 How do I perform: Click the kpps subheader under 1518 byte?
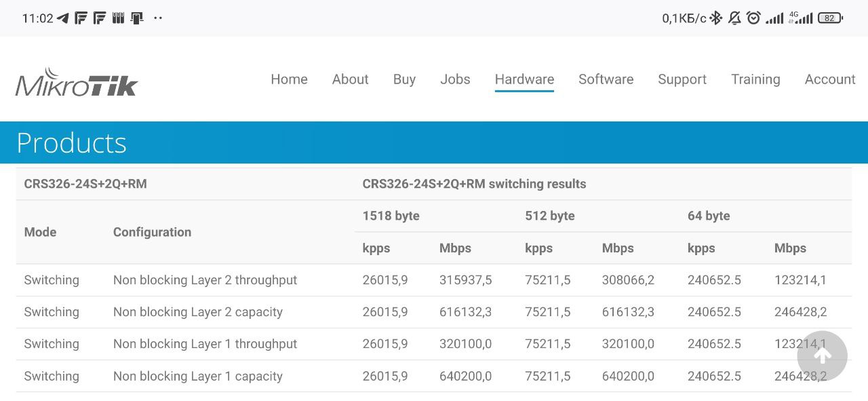(376, 248)
